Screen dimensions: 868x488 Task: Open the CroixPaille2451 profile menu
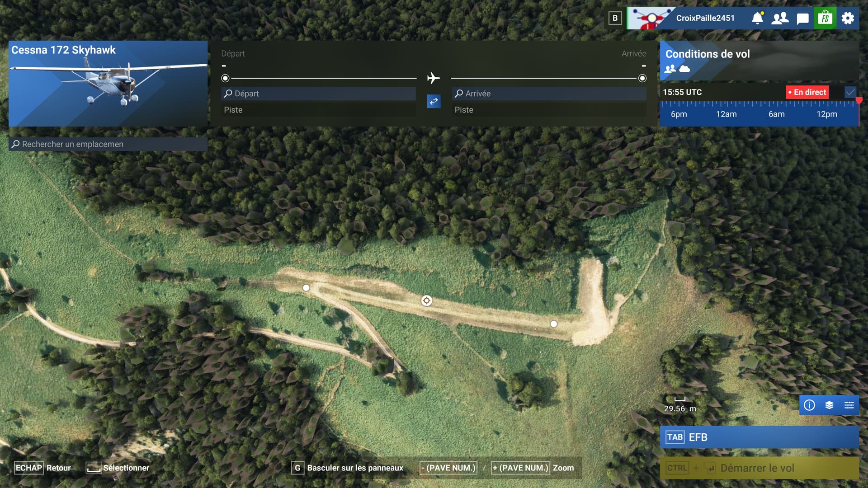click(x=705, y=18)
